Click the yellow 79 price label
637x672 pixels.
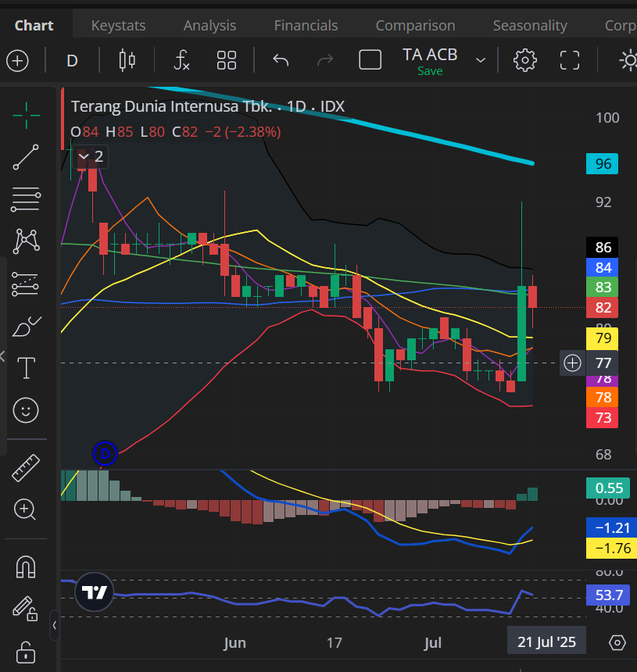603,338
